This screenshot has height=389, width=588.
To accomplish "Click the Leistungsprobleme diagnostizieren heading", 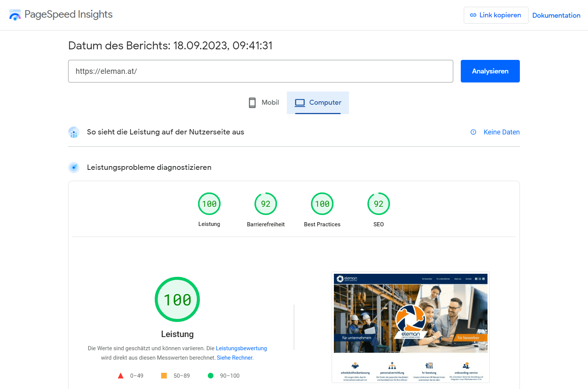I will coord(149,168).
